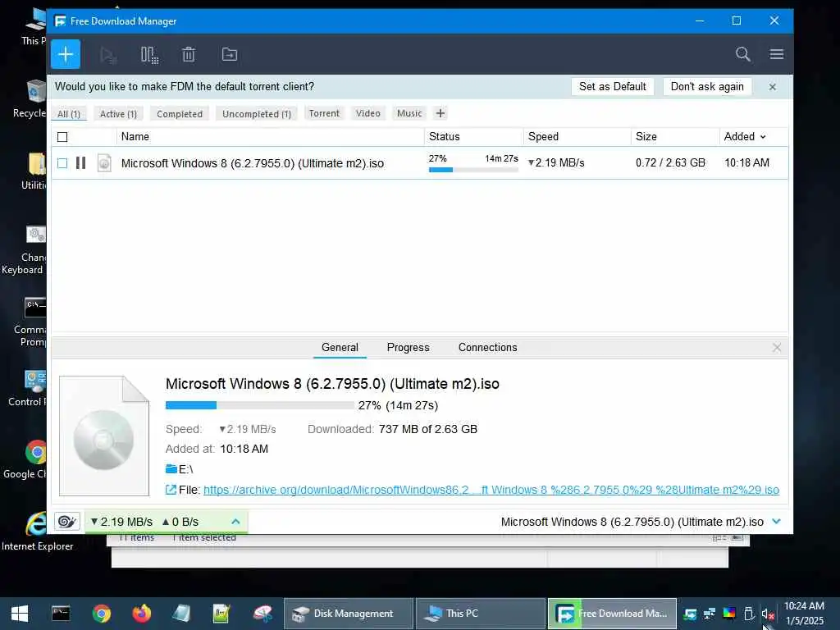Click the network tray icon

pos(710,614)
